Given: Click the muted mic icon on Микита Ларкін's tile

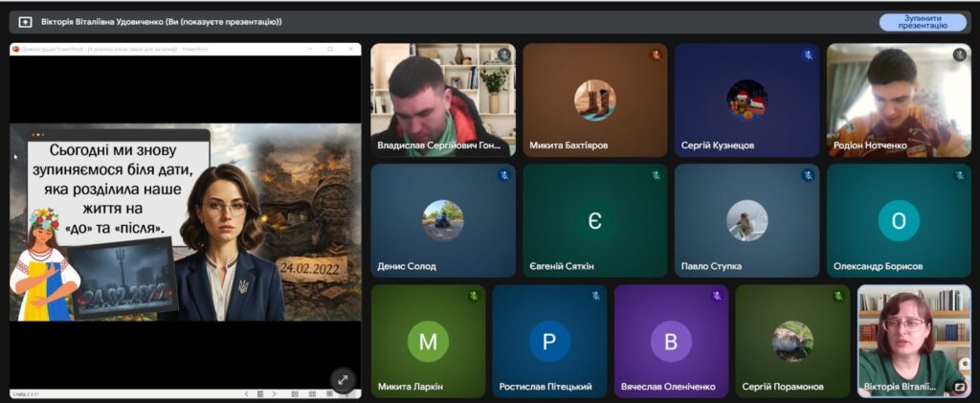Looking at the screenshot, I should (474, 297).
